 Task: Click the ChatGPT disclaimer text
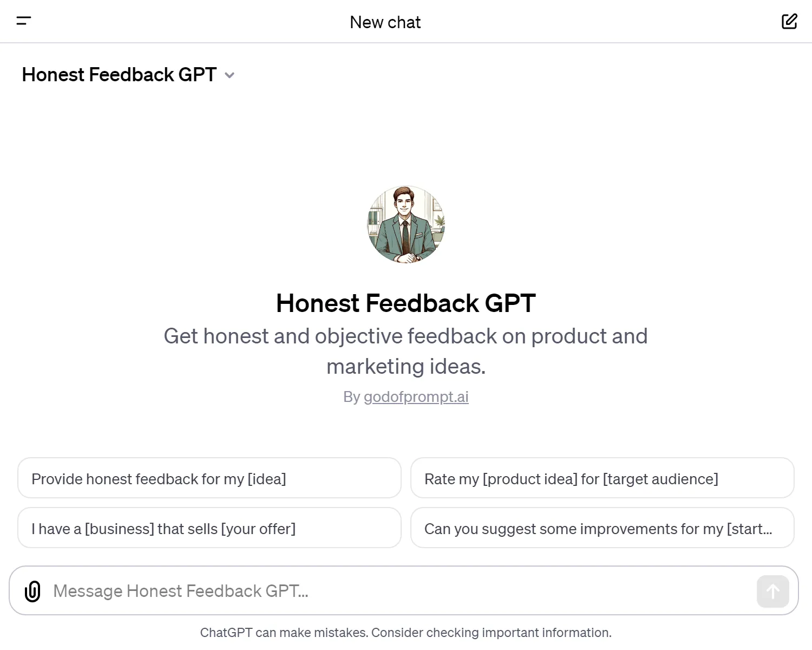click(x=405, y=632)
